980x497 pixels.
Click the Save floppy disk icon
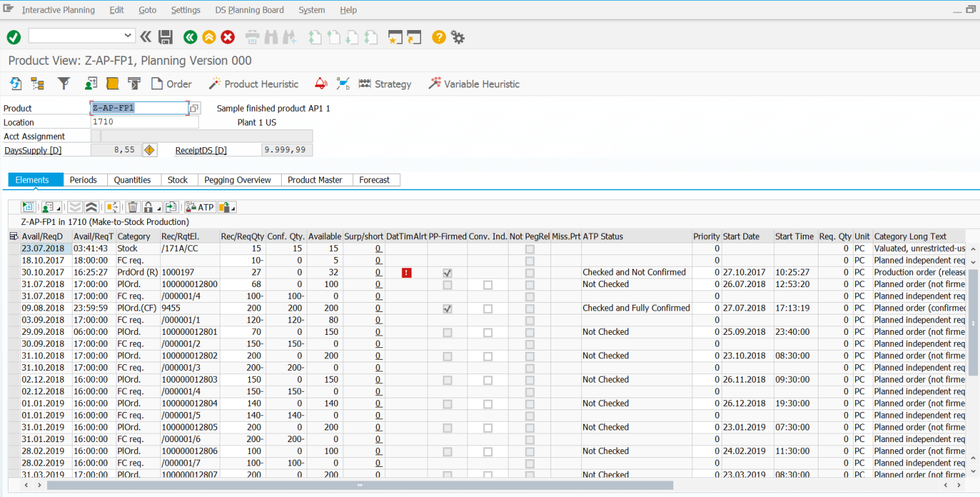pyautogui.click(x=165, y=37)
